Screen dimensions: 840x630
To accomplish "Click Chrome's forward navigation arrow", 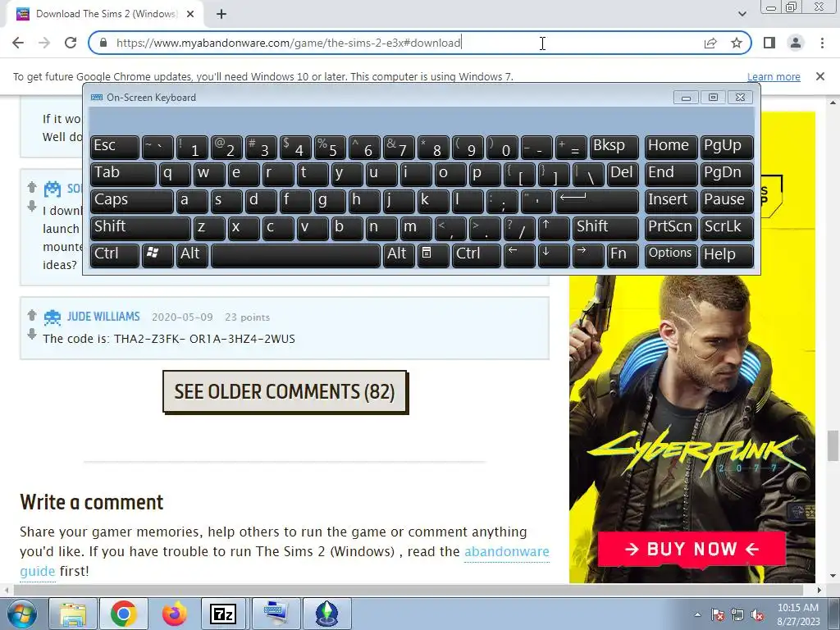I will click(x=44, y=43).
